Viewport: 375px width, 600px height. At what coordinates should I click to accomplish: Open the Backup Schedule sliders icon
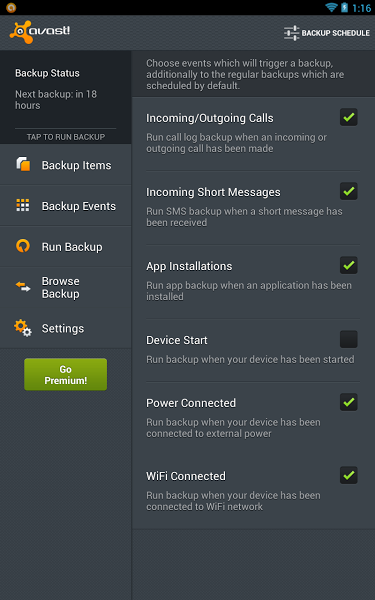click(291, 33)
